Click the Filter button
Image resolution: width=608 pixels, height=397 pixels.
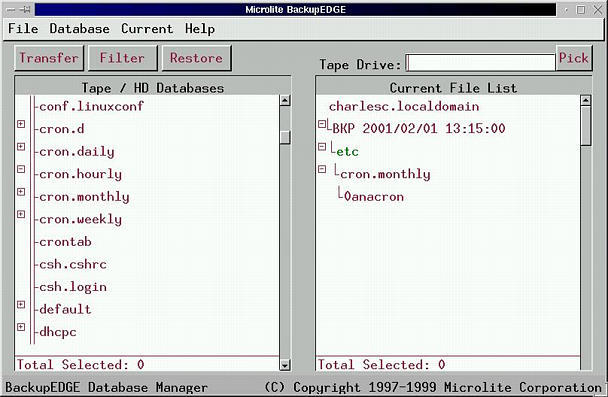123,58
